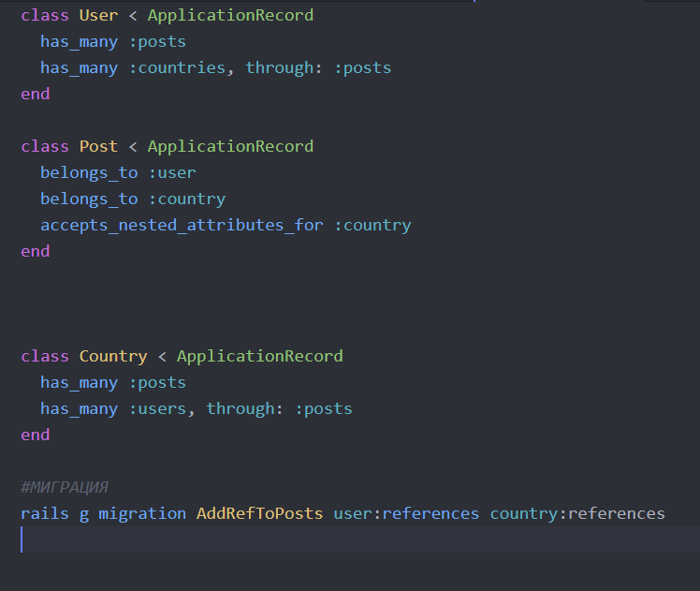Click the 'belongs_to :user' line
This screenshot has height=591, width=700.
click(118, 173)
